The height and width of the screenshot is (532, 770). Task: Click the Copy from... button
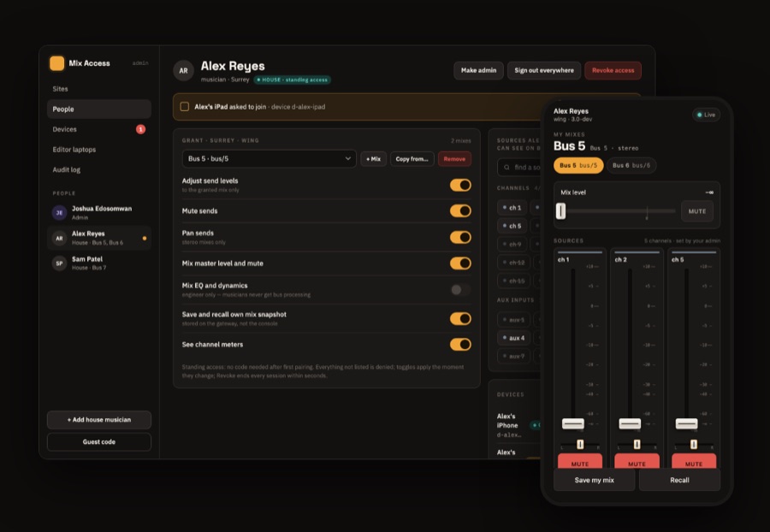[x=412, y=158]
